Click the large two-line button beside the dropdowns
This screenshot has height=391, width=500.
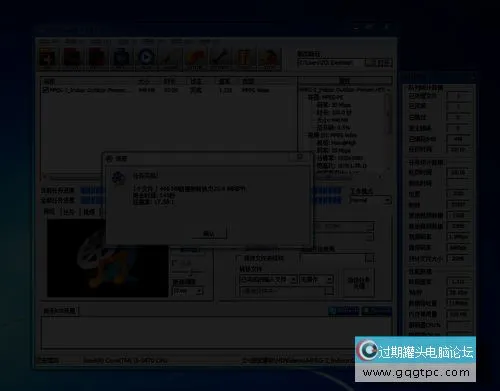point(359,283)
